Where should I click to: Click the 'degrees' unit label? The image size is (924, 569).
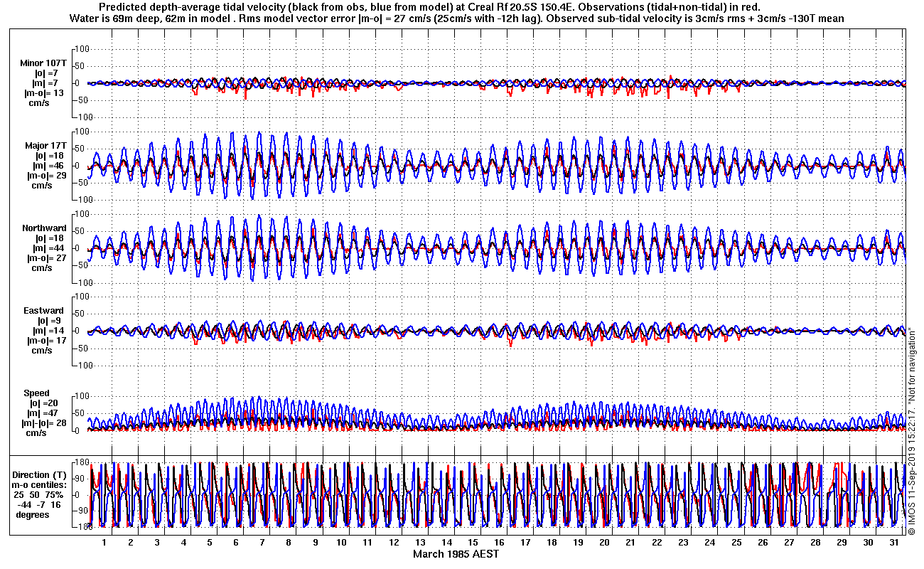(x=33, y=514)
